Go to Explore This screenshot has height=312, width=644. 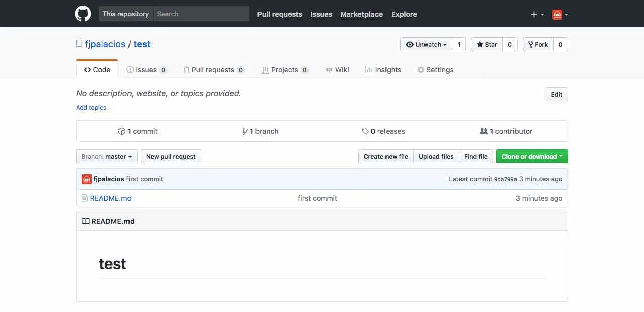[x=404, y=14]
